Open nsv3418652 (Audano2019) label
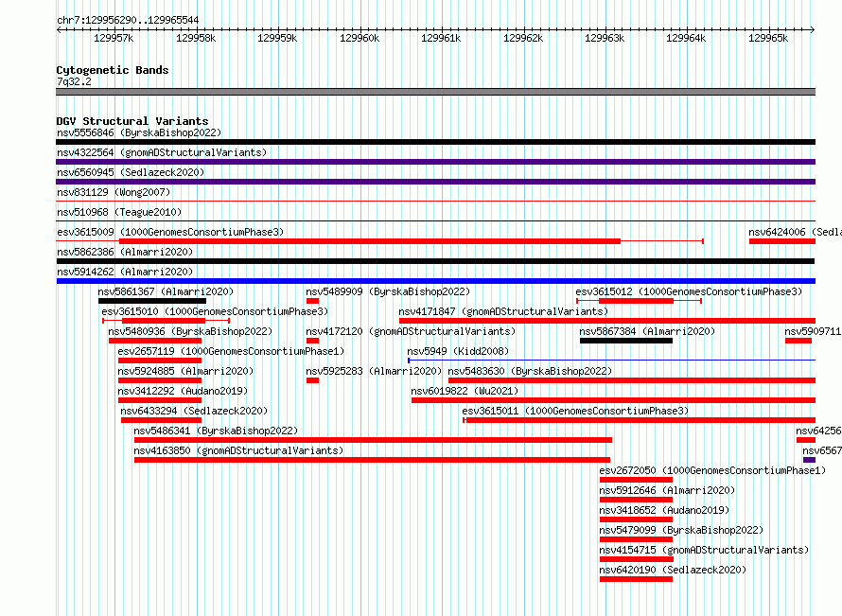842x616 pixels. pos(664,510)
